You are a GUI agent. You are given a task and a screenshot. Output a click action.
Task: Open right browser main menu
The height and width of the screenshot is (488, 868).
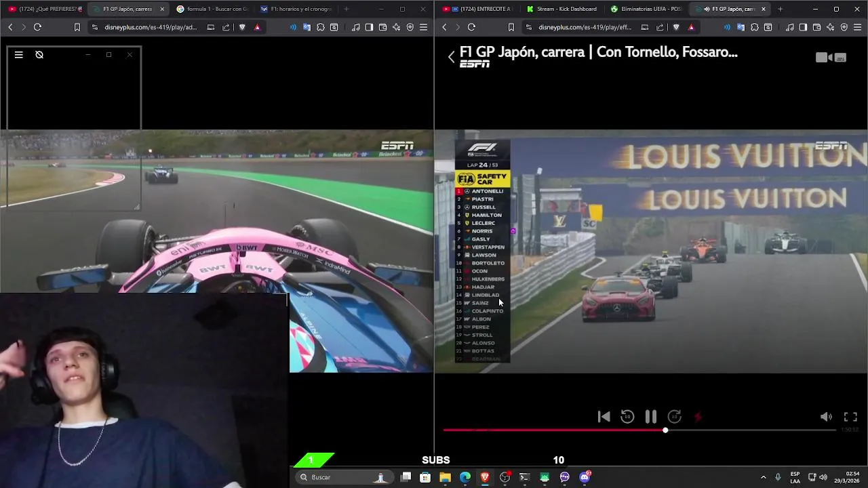click(x=857, y=27)
